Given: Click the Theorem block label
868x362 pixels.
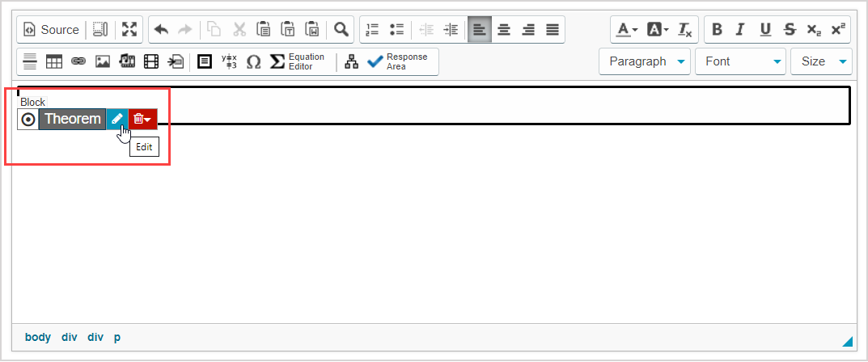Looking at the screenshot, I should tap(72, 119).
